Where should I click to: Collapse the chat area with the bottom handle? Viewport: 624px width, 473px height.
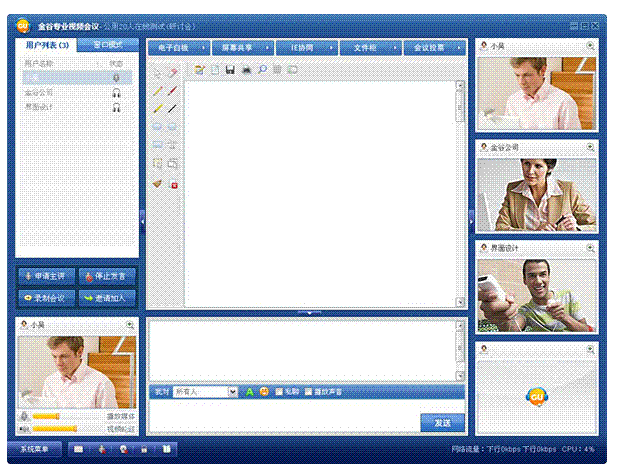click(309, 313)
